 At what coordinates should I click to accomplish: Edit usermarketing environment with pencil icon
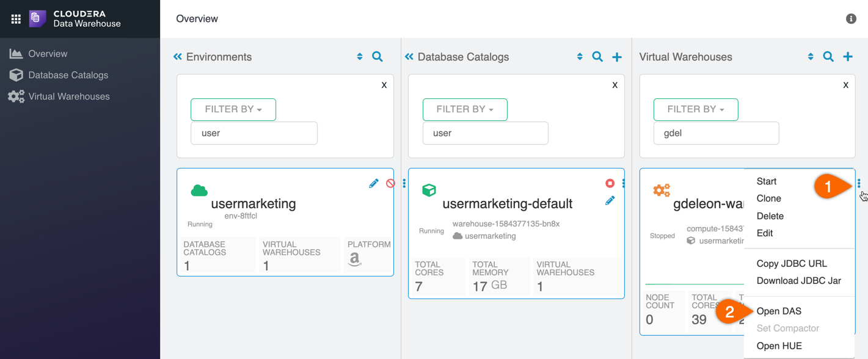[374, 183]
